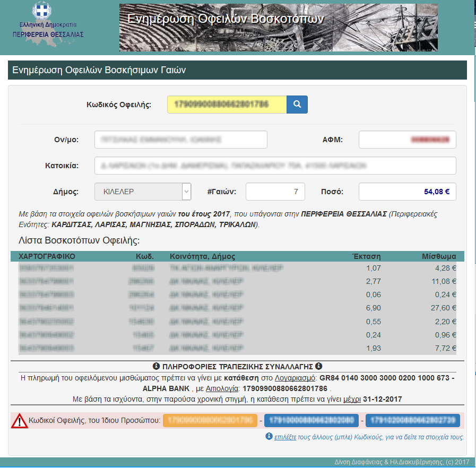
Task: Open the Δήμος dropdown showing ΚΙΛΕΛΕΡ
Action: (143, 192)
